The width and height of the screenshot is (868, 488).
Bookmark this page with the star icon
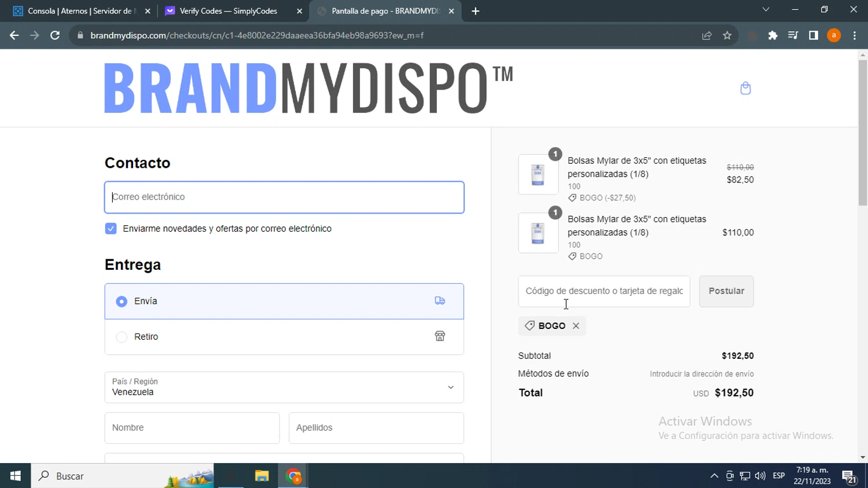click(727, 35)
